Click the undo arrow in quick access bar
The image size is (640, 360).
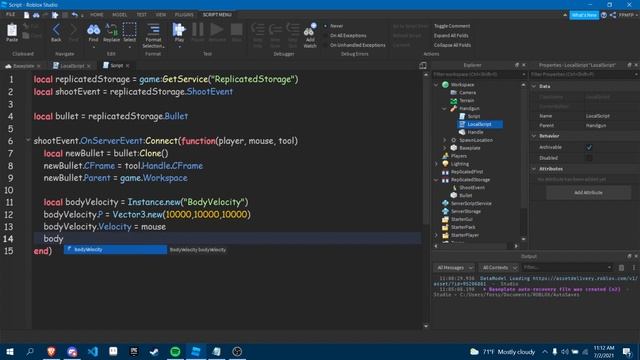pyautogui.click(x=75, y=15)
